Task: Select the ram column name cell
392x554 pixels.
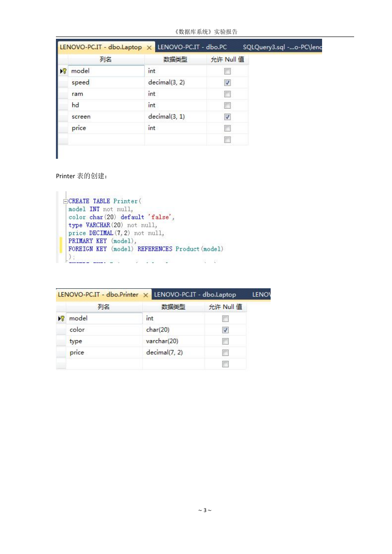Action: [x=106, y=94]
